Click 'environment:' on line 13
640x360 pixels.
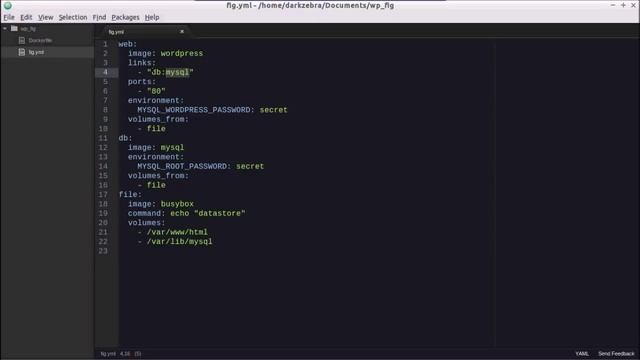pyautogui.click(x=156, y=157)
